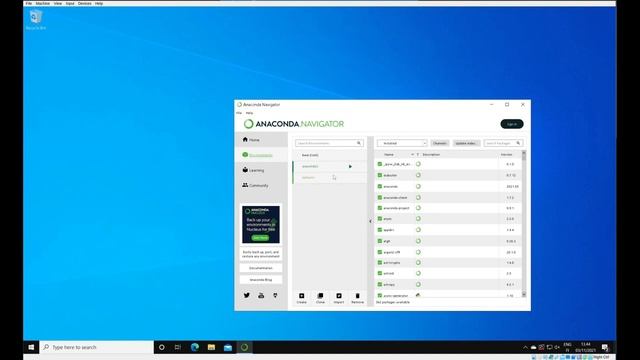Open the VirtualBox Machine menu
Viewport: 640px width, 360px height.
point(42,3)
